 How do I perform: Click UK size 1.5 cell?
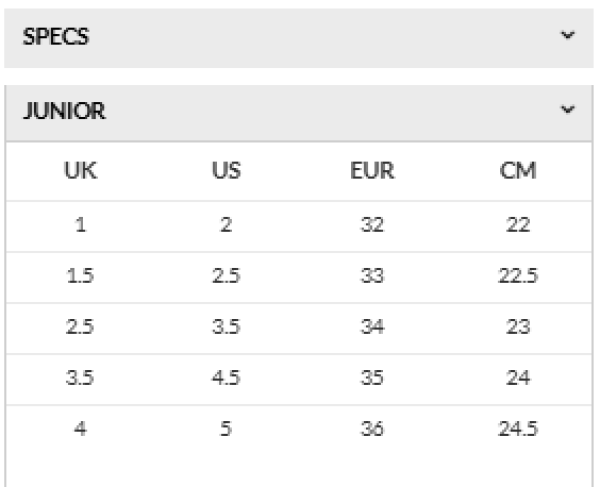click(80, 275)
